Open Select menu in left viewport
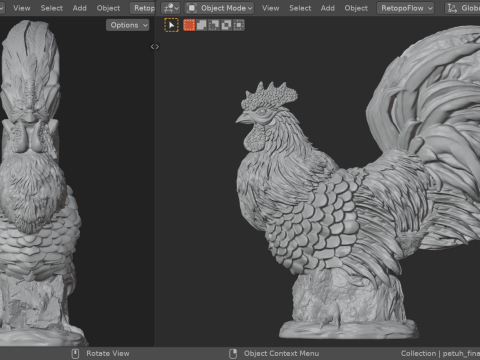 [52, 8]
